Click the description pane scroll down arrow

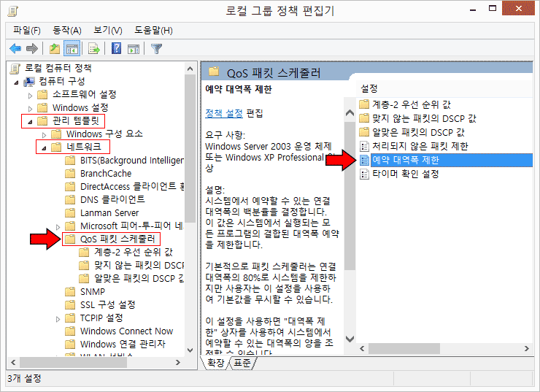click(350, 339)
